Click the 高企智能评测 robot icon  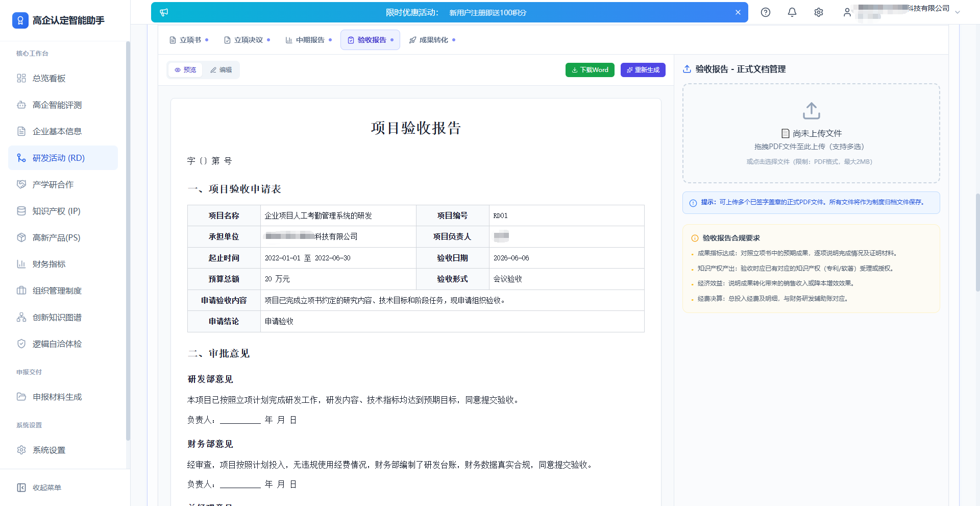[x=21, y=105]
